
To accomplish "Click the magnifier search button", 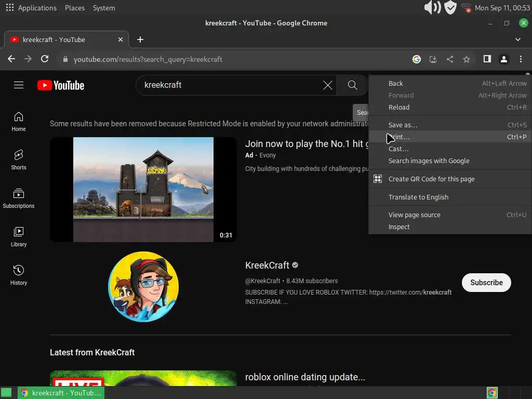I will point(352,85).
